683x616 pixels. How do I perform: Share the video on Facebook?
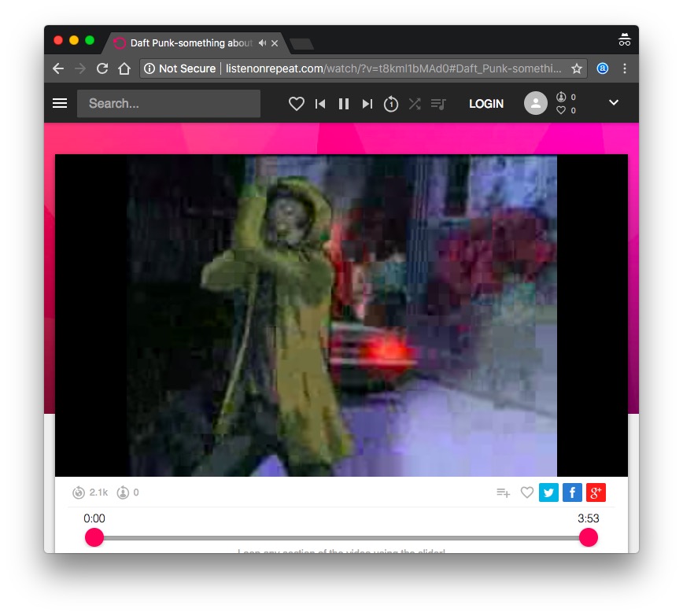572,492
